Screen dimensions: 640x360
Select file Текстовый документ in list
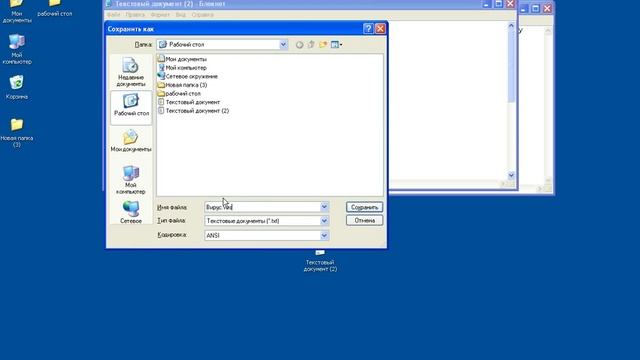click(x=189, y=102)
